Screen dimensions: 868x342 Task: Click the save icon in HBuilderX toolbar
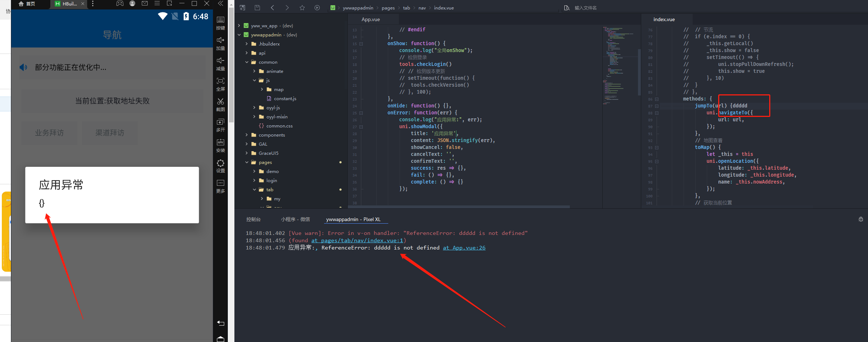tap(257, 8)
